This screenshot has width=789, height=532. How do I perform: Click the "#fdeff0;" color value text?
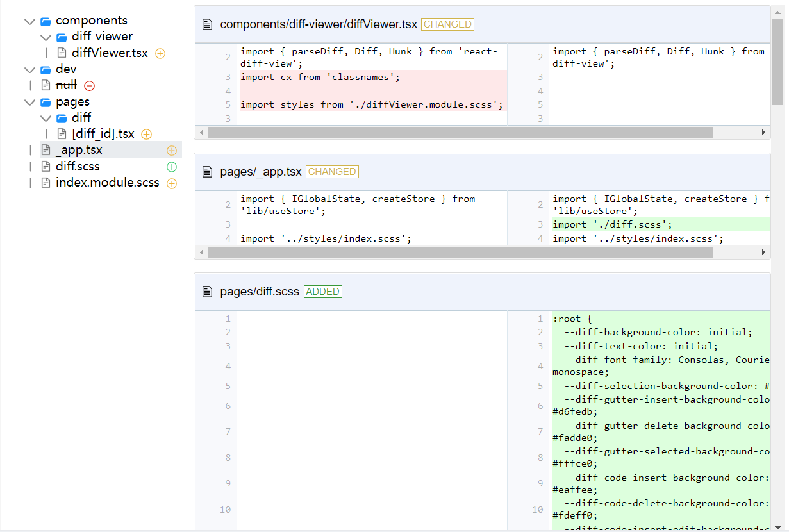(x=575, y=515)
